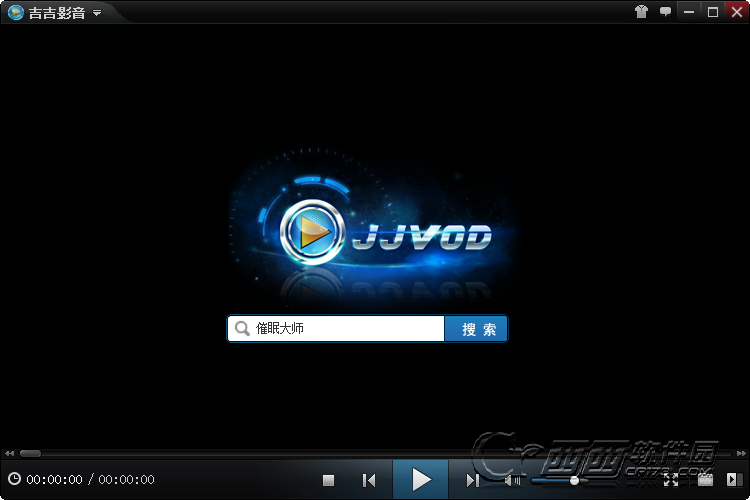Open the clapperboard media icon
The width and height of the screenshot is (750, 500).
click(x=705, y=479)
